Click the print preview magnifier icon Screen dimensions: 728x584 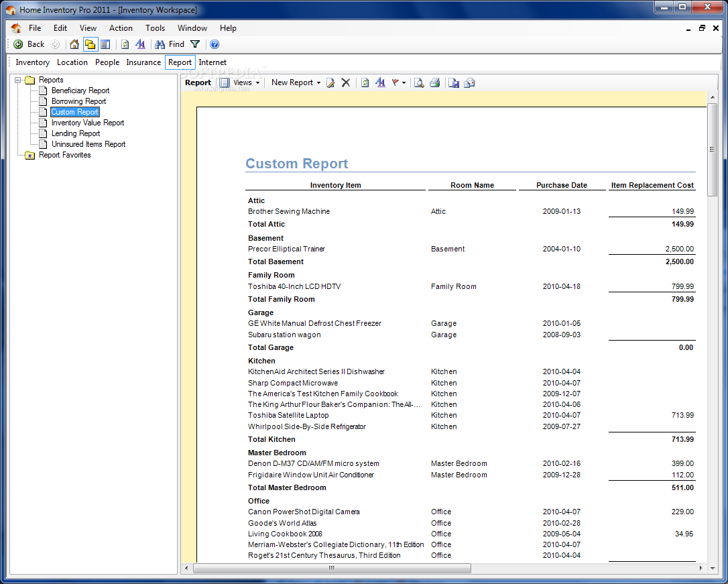(x=419, y=82)
